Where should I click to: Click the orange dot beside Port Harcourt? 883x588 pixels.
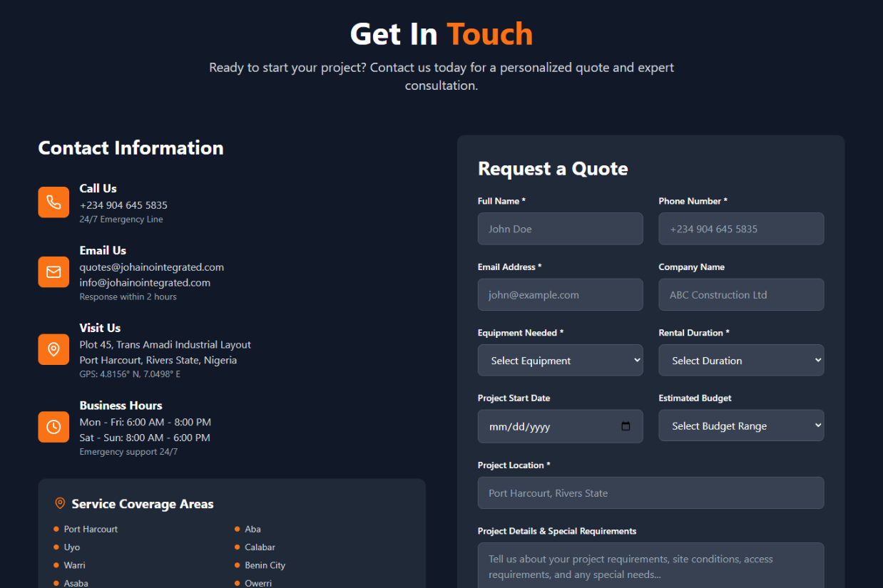click(56, 529)
